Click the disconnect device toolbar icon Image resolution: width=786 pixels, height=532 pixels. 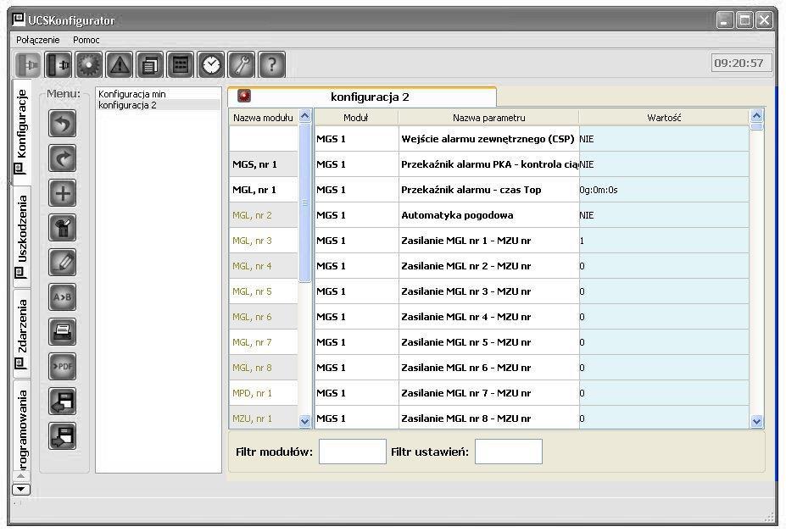click(59, 64)
